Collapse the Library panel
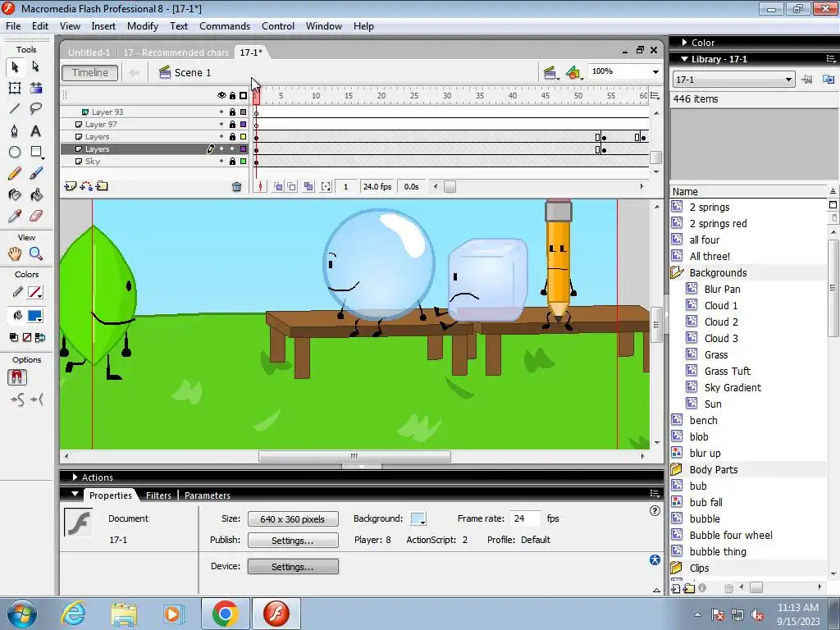 click(685, 59)
